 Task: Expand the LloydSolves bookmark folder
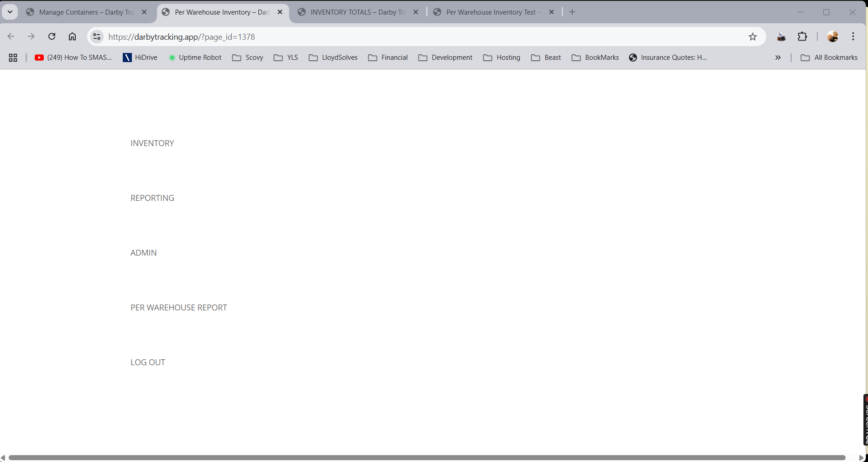pyautogui.click(x=333, y=58)
